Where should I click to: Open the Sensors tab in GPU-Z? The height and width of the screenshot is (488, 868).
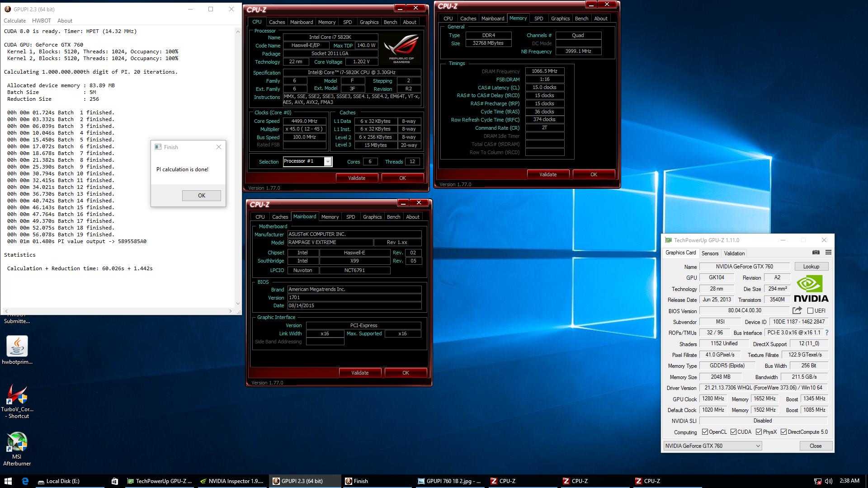click(x=710, y=253)
